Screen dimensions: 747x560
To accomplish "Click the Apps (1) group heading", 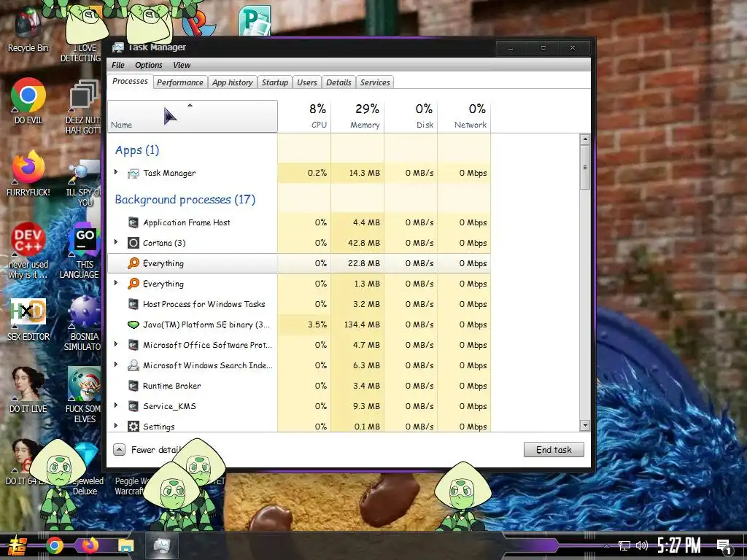I will [136, 150].
